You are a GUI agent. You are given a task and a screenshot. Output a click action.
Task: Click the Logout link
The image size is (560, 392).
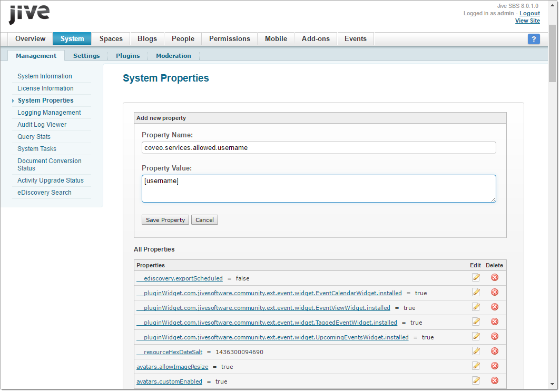tap(529, 13)
